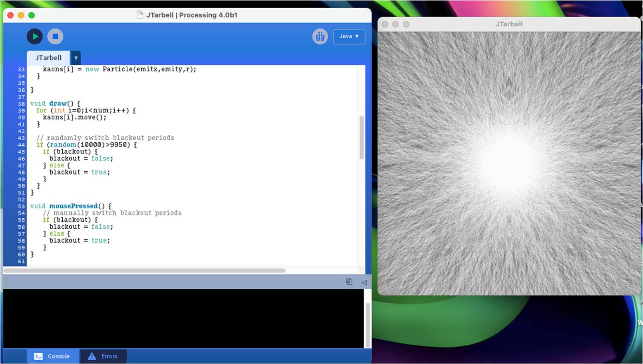Click line number 44 in the gutter
Viewport: 643px width, 364px height.
point(21,145)
